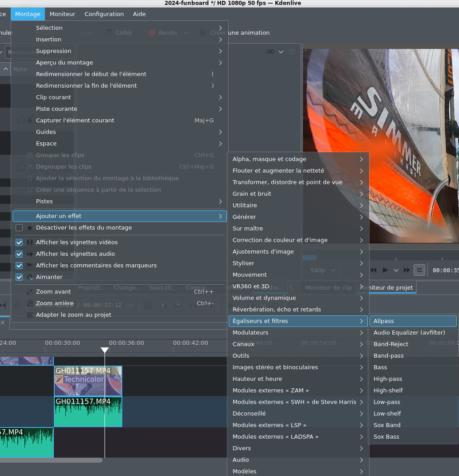Open Modules externes « ZAM » submenu
Image resolution: width=459 pixels, height=476 pixels.
(x=298, y=391)
